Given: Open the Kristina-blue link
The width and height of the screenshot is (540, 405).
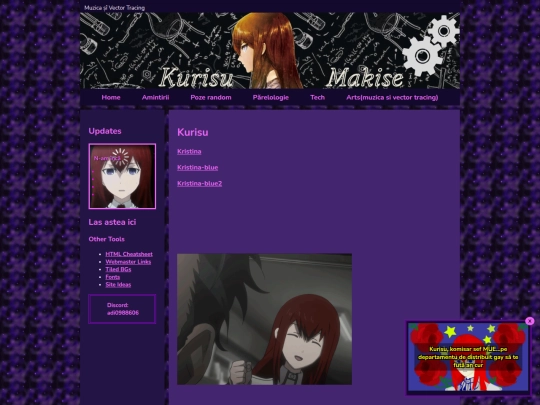Looking at the screenshot, I should tap(197, 168).
